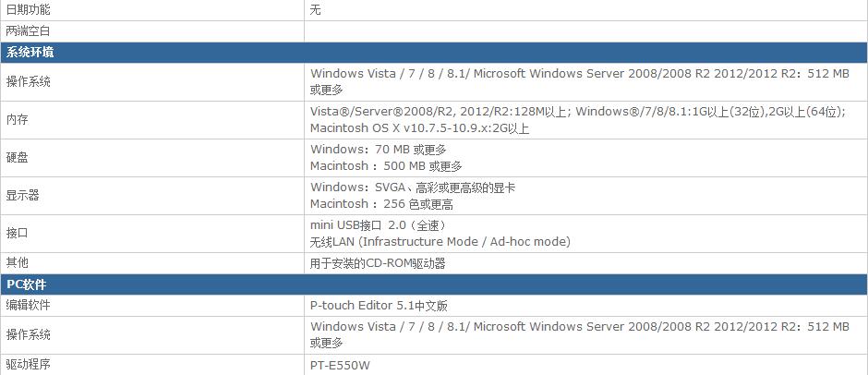Click the mini USB接口 2.0 text
This screenshot has width=868, height=375.
click(378, 225)
